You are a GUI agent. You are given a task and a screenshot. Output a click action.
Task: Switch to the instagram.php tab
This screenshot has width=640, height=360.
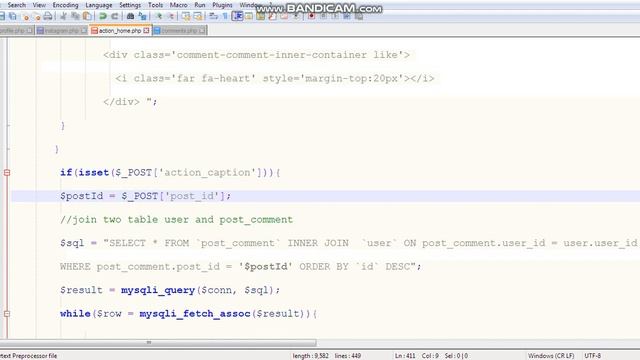(61, 31)
